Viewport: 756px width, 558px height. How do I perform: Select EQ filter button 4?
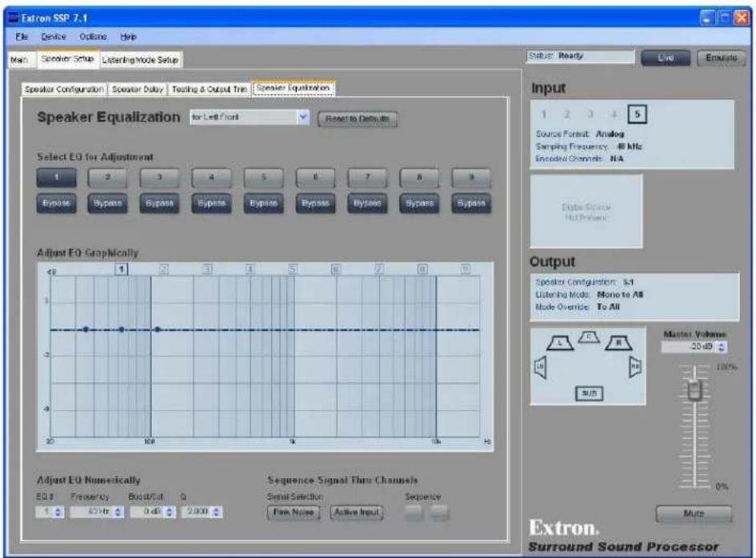tap(211, 177)
